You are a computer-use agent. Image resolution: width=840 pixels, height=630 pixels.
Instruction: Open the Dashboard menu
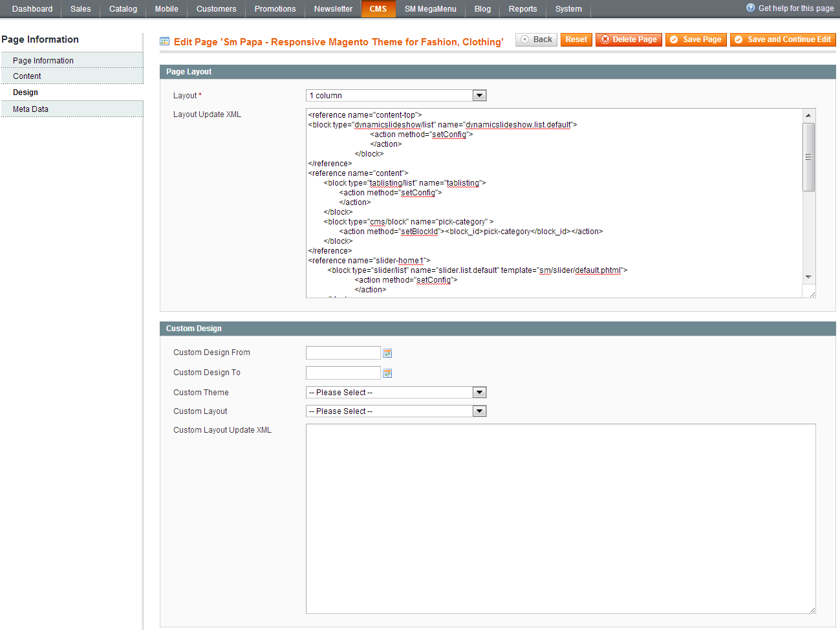32,9
